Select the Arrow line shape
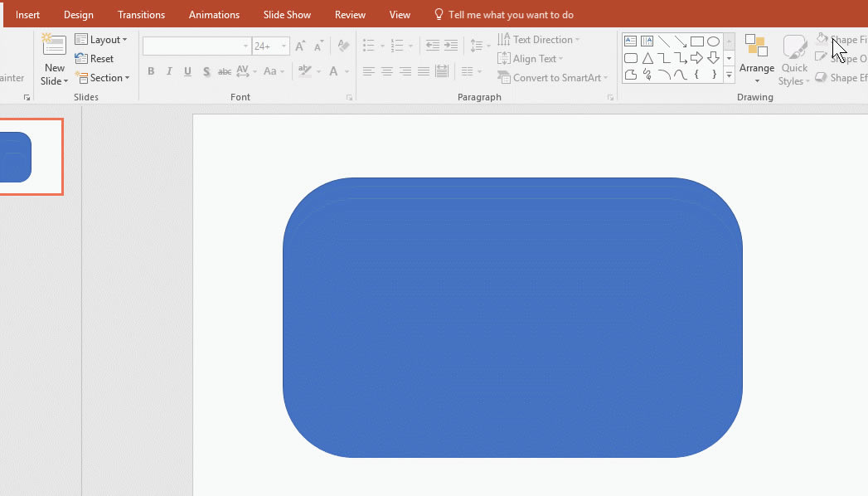This screenshot has height=496, width=868. 681,41
